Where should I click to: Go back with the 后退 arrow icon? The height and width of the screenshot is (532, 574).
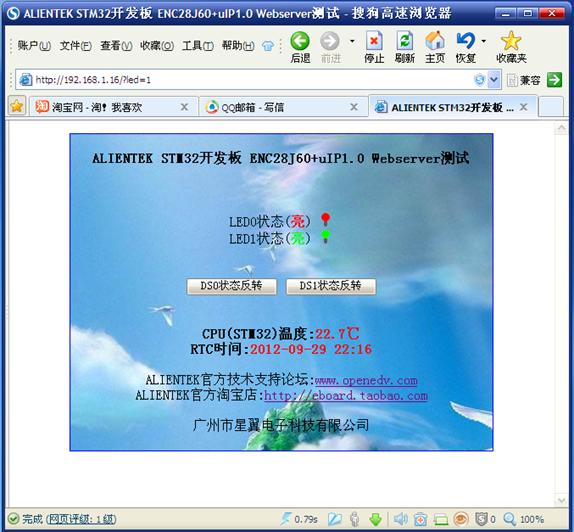coord(300,41)
